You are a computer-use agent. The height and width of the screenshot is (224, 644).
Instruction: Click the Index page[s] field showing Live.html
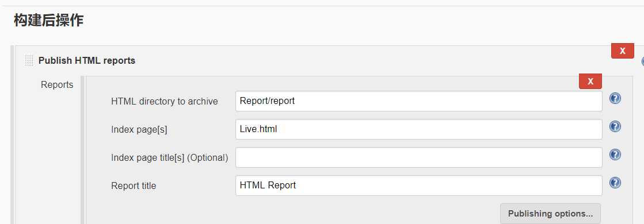(x=418, y=129)
